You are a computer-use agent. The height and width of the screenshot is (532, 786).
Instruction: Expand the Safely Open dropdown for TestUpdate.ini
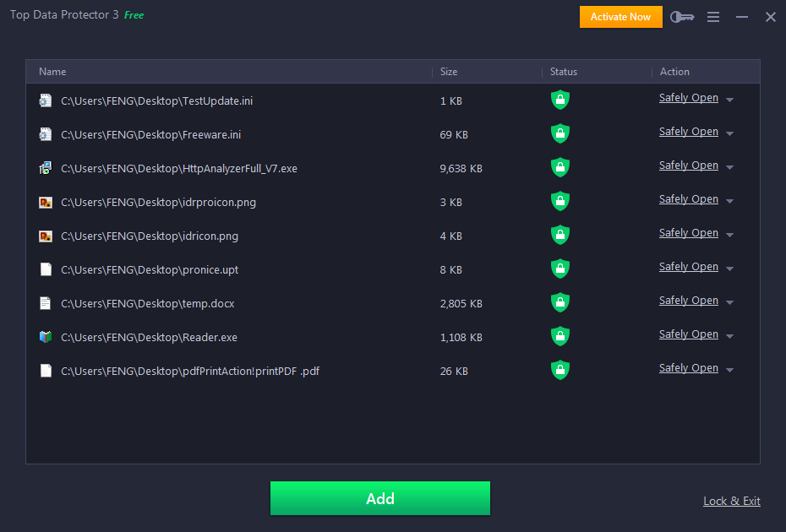[730, 98]
